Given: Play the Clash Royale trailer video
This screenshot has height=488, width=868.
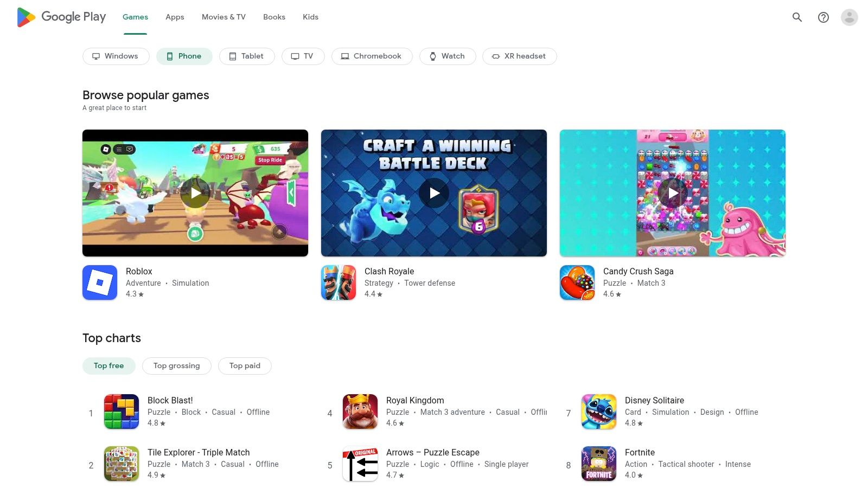Looking at the screenshot, I should click(433, 192).
